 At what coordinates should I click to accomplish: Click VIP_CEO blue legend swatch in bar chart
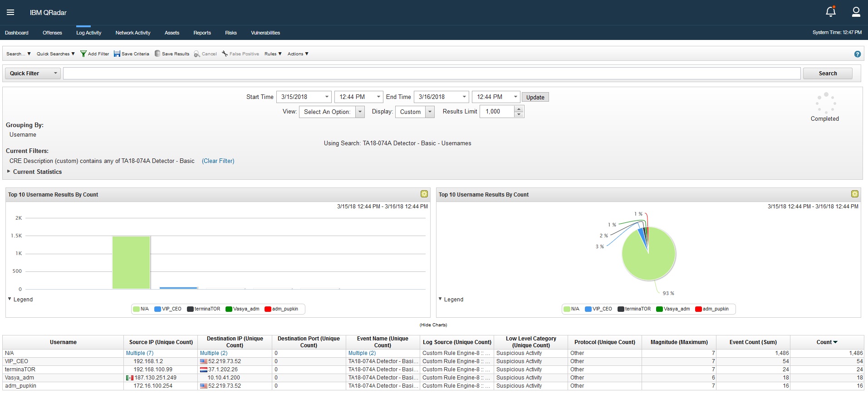[x=157, y=309]
